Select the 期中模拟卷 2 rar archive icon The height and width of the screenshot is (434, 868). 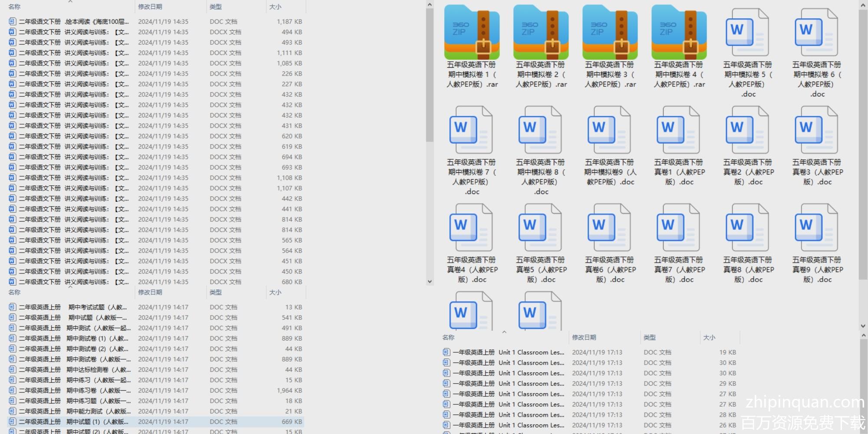540,33
